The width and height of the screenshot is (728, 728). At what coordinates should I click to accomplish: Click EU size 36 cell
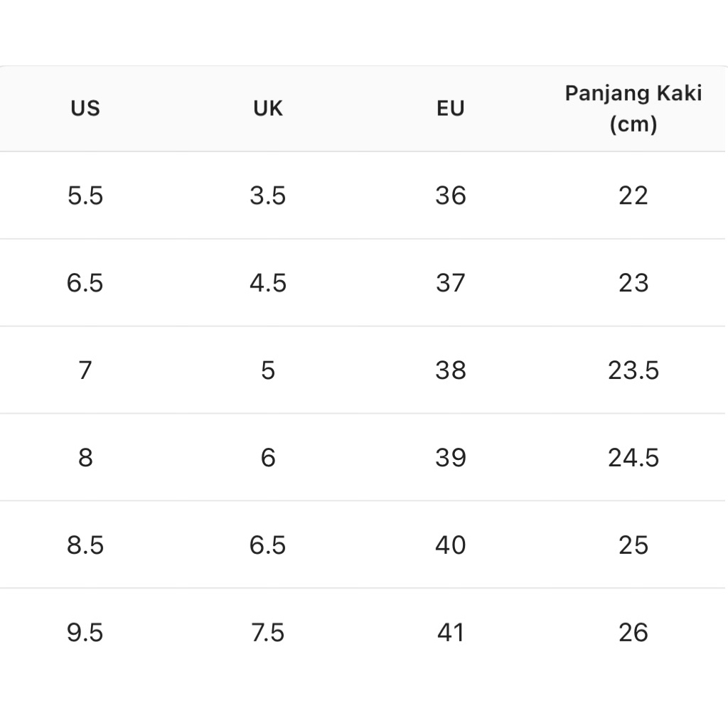451,196
